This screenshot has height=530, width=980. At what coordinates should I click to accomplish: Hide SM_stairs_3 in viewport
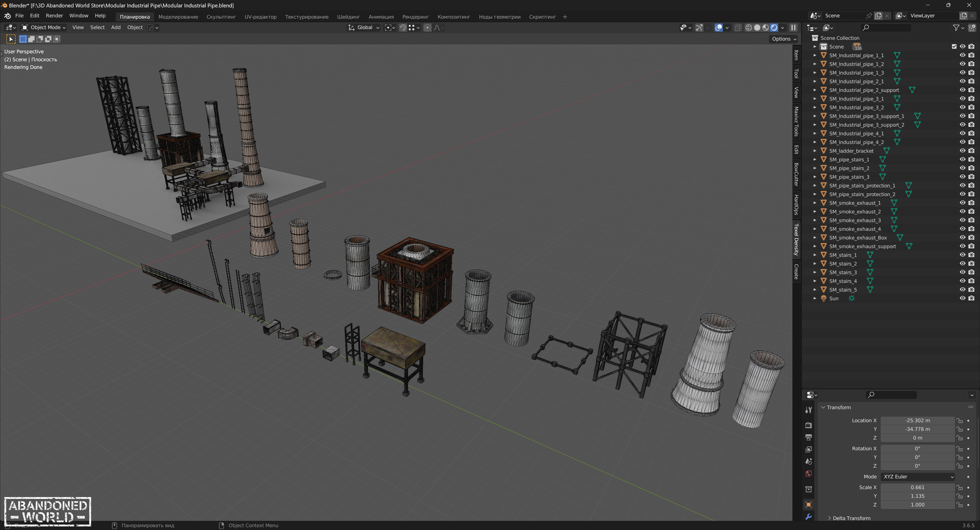click(x=962, y=272)
